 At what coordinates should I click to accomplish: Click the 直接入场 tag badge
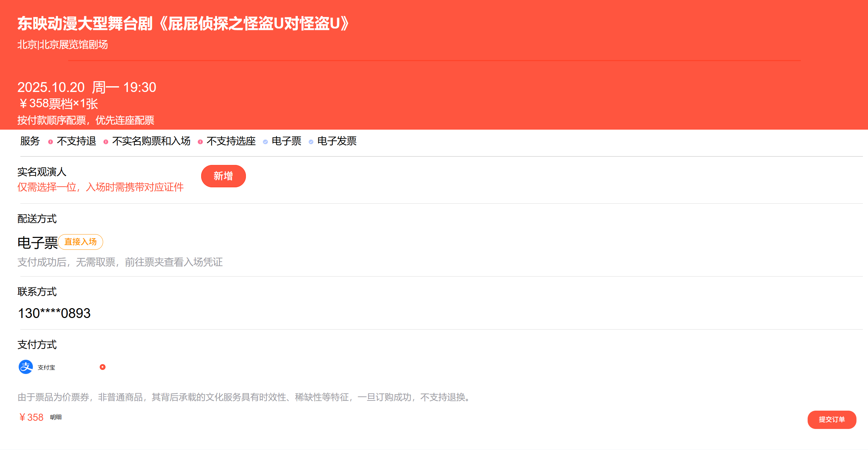point(80,242)
